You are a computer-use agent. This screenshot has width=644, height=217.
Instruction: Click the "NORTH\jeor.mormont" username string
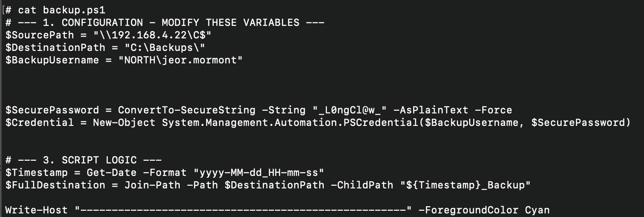(180, 60)
